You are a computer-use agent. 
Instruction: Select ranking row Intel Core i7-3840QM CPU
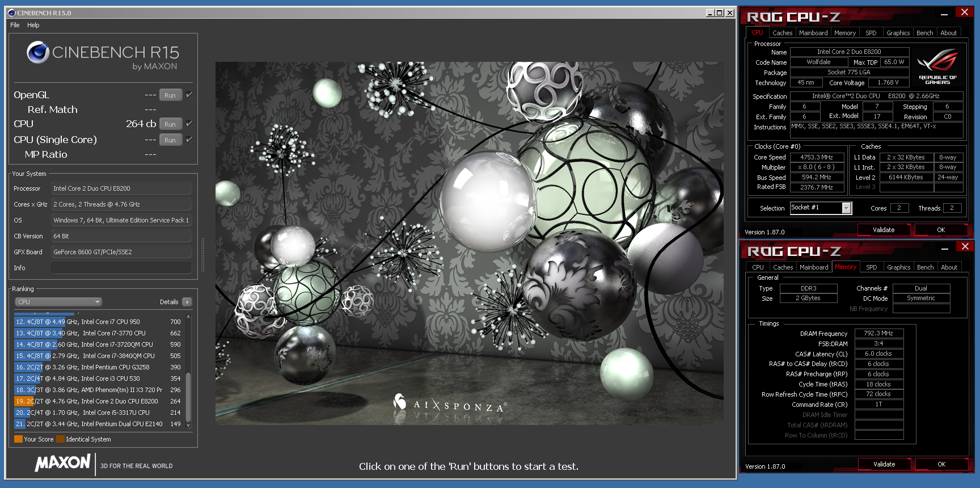[x=98, y=356]
